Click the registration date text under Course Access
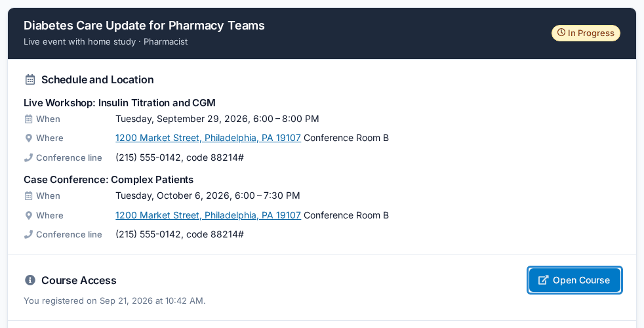The image size is (644, 328). point(115,301)
